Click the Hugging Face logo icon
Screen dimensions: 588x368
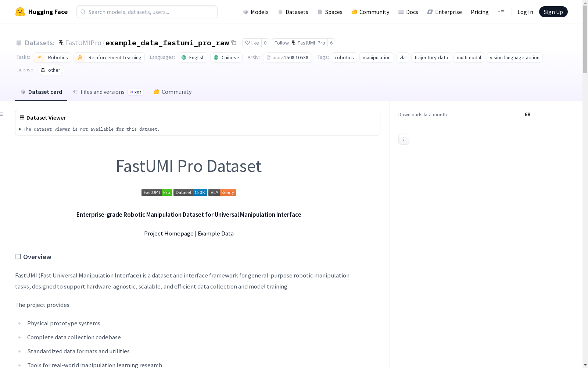coord(20,12)
